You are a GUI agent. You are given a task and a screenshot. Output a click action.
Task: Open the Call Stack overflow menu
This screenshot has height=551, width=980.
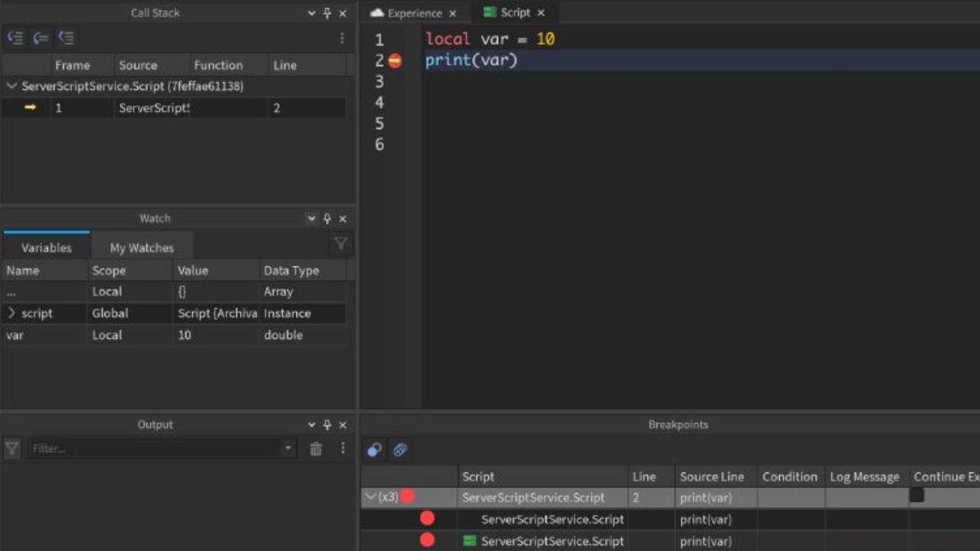[341, 37]
